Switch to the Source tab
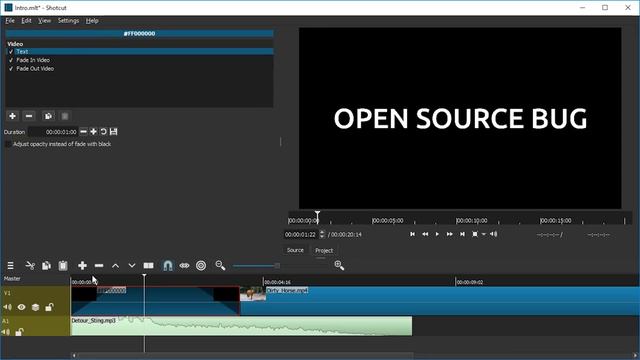Viewport: 640px width, 360px height. coord(295,250)
